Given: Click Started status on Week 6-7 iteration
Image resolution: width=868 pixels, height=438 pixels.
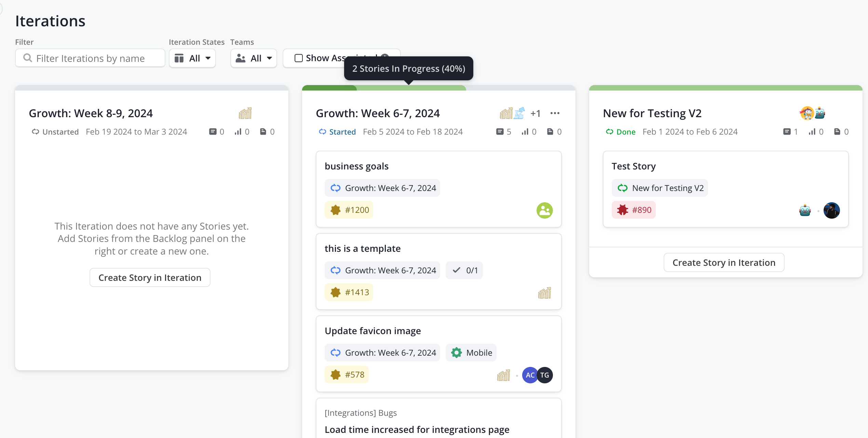Looking at the screenshot, I should click(337, 132).
